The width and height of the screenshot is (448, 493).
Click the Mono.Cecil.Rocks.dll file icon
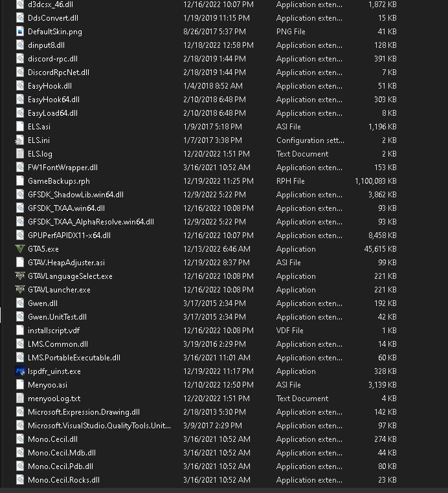(x=20, y=480)
